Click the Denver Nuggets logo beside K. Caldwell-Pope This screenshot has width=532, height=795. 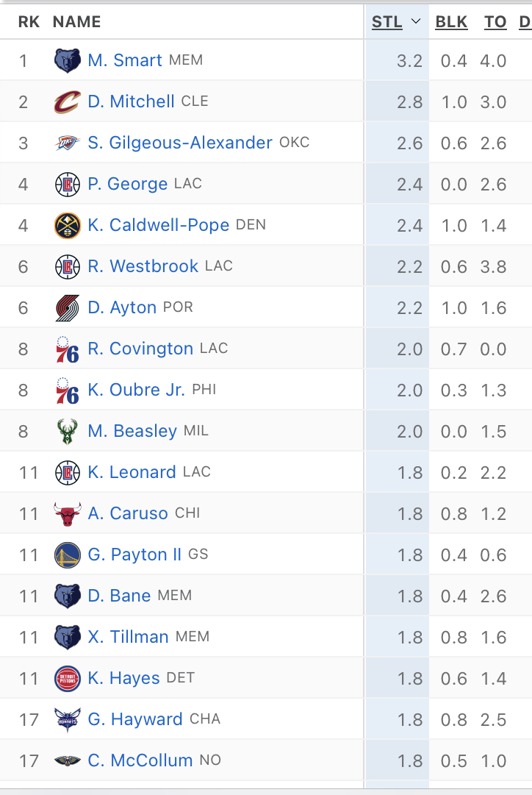point(68,226)
